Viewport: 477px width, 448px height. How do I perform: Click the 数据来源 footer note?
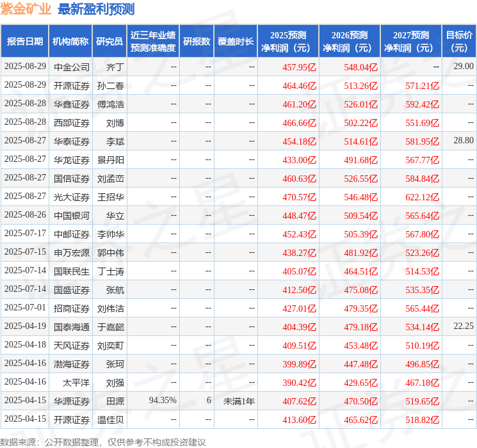pyautogui.click(x=103, y=442)
